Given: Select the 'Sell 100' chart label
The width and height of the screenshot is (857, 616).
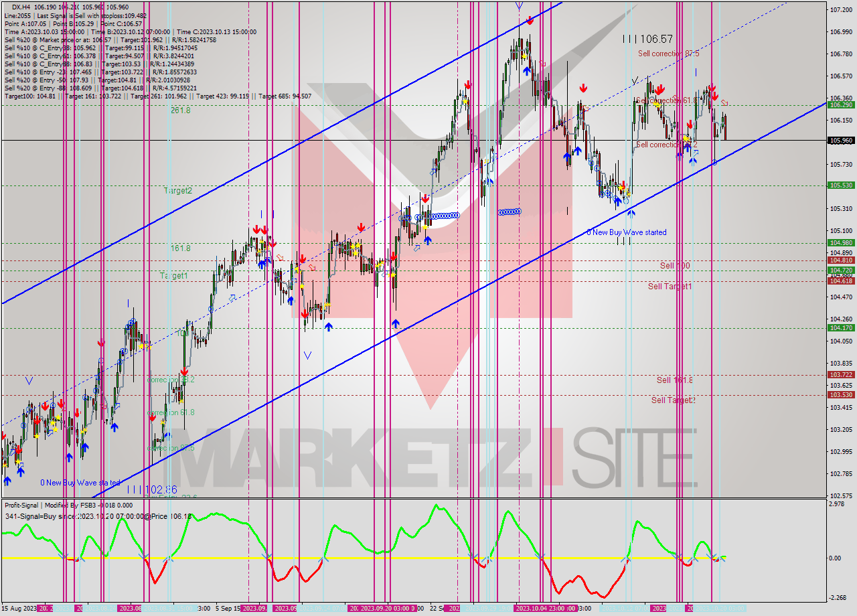Looking at the screenshot, I should 675,266.
